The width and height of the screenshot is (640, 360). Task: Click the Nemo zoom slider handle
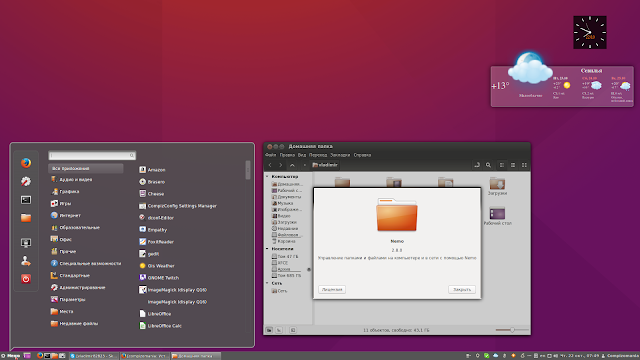click(512, 330)
